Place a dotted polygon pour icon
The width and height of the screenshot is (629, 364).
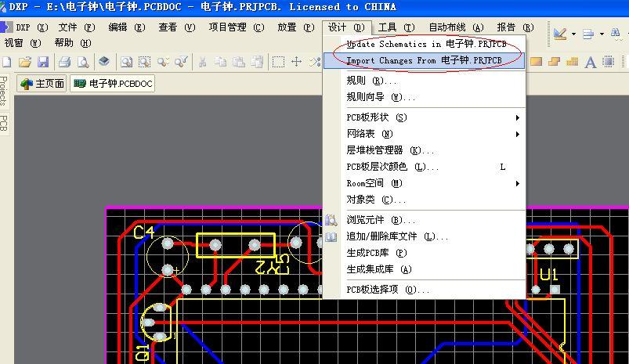pos(572,62)
